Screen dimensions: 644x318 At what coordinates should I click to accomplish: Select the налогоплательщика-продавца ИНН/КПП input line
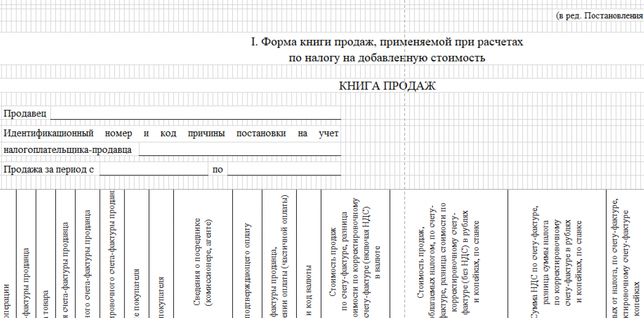(x=240, y=150)
